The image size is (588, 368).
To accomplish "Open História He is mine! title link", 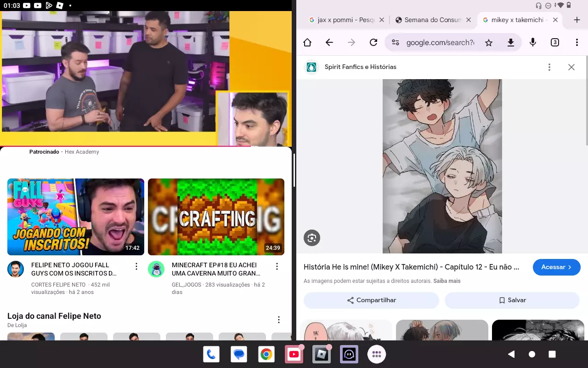I will tap(412, 267).
